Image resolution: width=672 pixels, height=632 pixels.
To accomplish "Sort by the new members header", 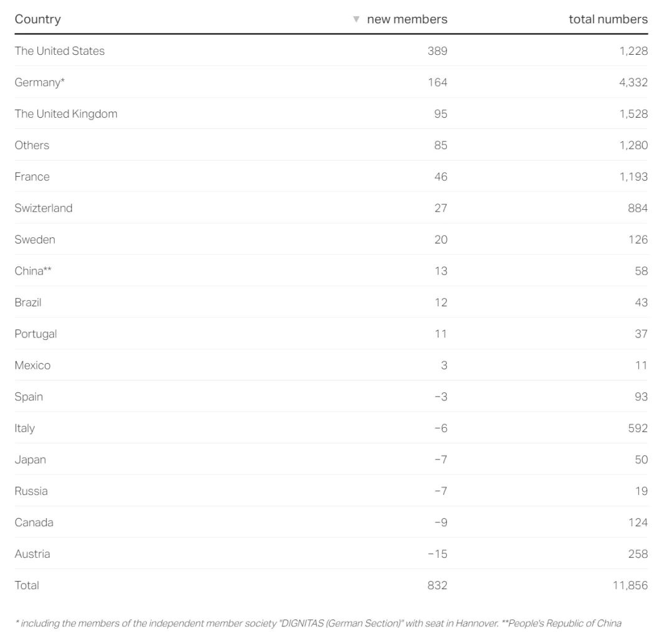I will (407, 19).
